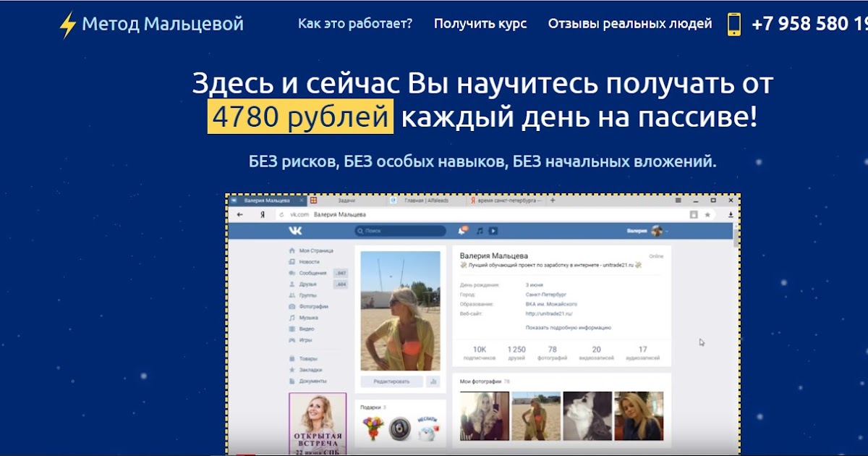868x456 pixels.
Task: Click the VK logo in blue header
Action: [296, 231]
